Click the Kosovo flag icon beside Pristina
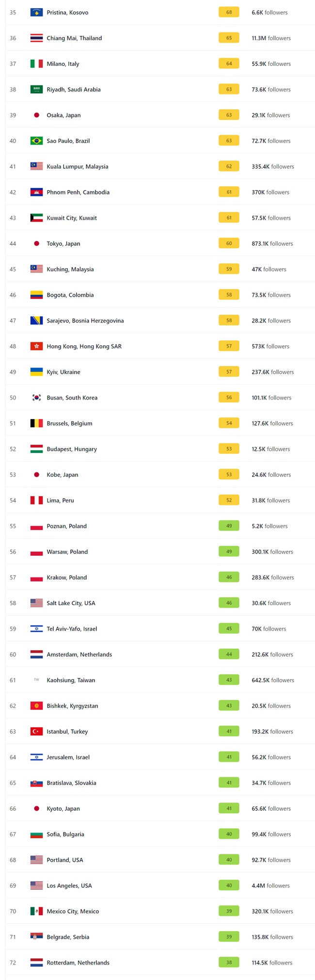 point(36,12)
